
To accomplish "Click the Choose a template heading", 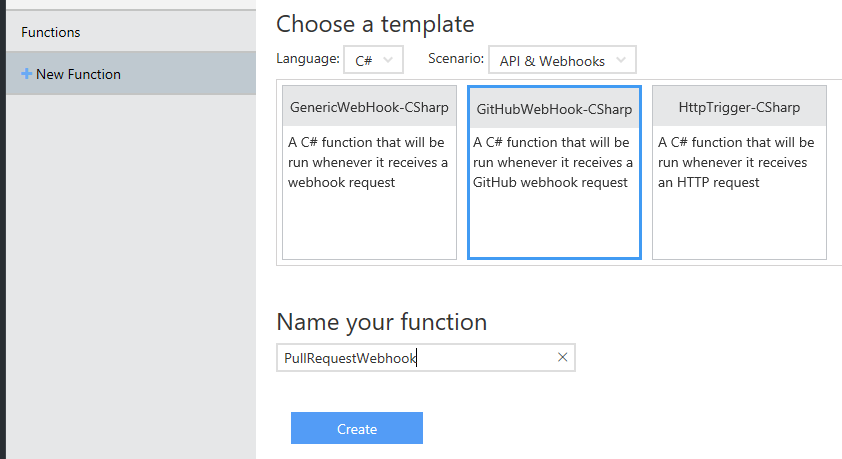I will (375, 23).
